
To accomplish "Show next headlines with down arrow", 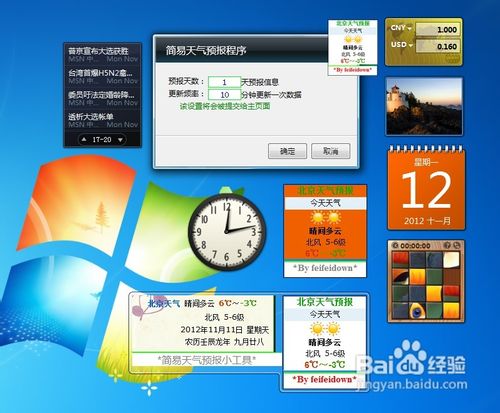I will (x=120, y=140).
